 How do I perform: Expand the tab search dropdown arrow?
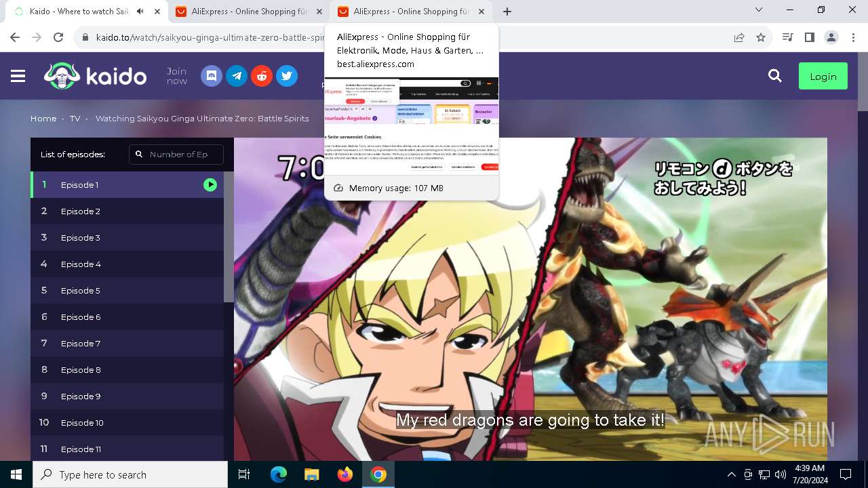759,10
